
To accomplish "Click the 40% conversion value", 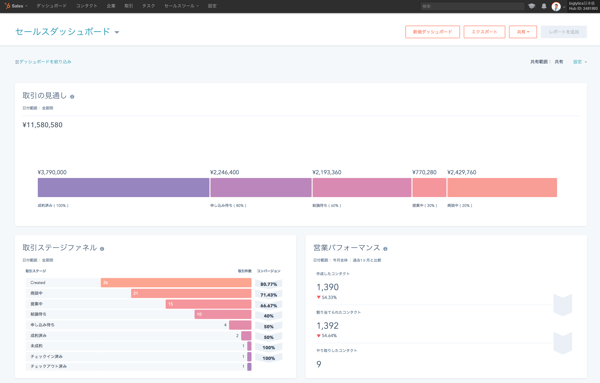I will click(x=269, y=316).
